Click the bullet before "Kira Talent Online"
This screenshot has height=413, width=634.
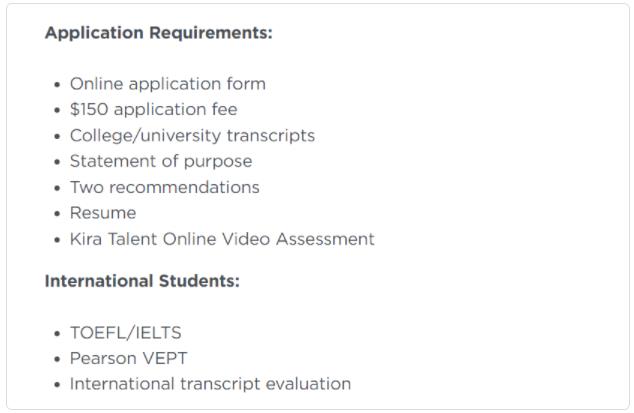click(55, 240)
